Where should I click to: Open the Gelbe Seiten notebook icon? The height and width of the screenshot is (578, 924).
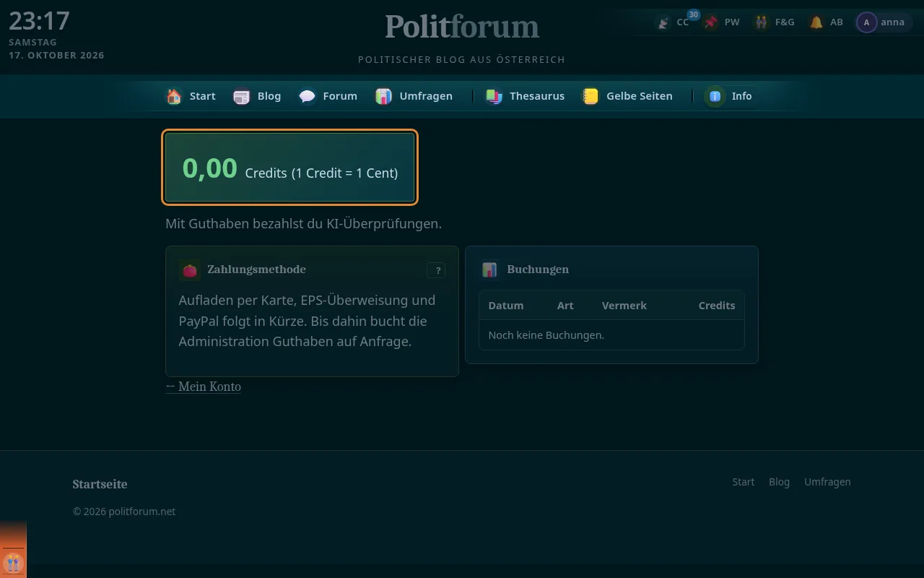pos(590,96)
